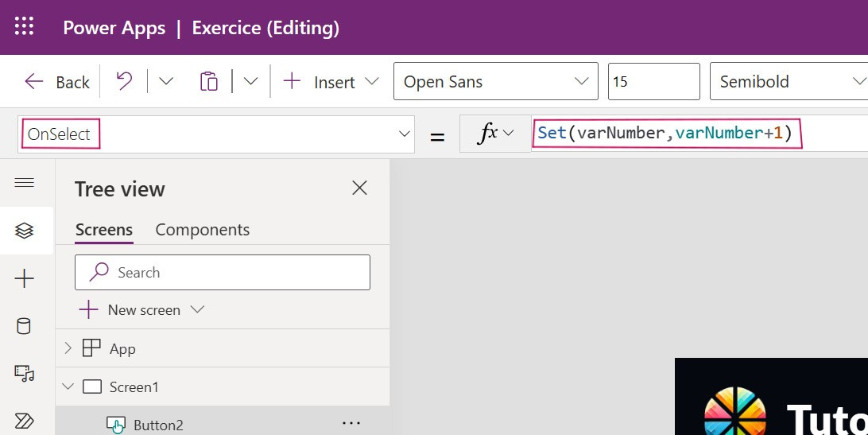Switch to the Screens tab
This screenshot has width=868, height=435.
[104, 230]
